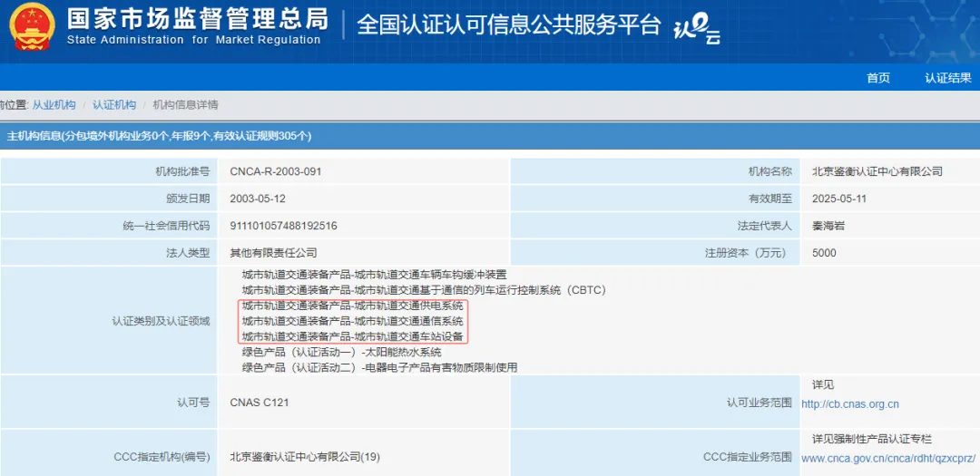The image size is (980, 476).
Task: Click the 城市轨道交通通信系统 list entry
Action: point(352,321)
